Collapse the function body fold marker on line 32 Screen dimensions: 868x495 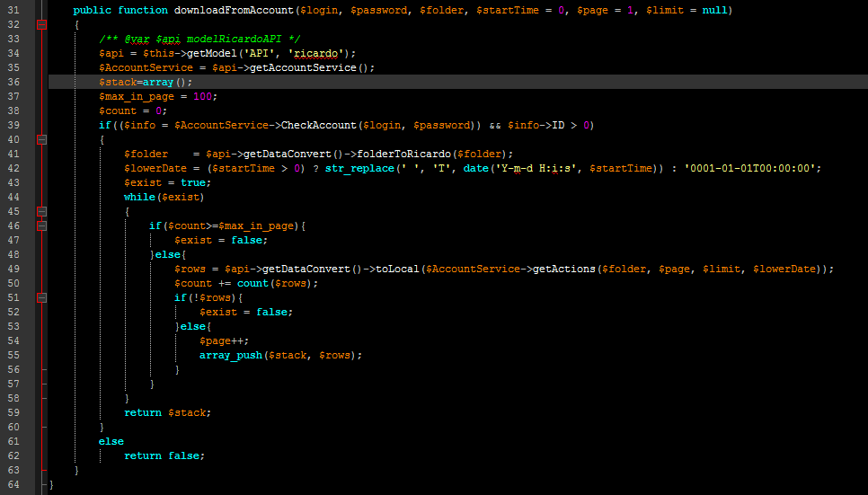(x=41, y=24)
